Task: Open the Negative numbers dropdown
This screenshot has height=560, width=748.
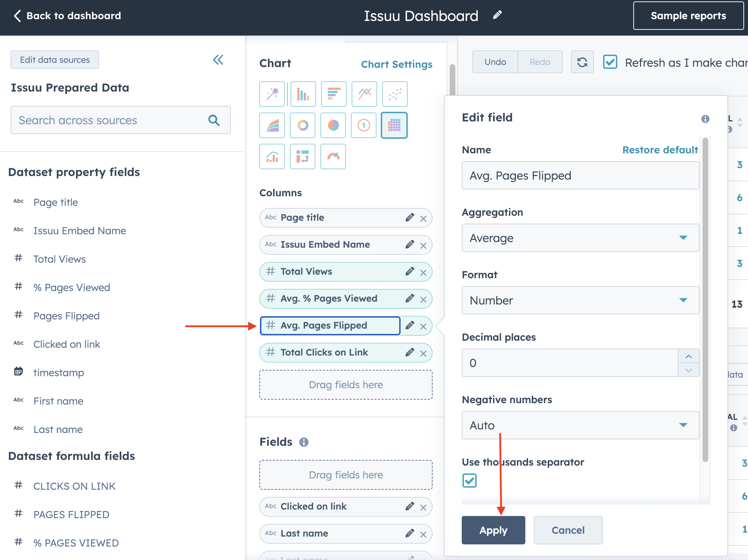Action: (580, 425)
